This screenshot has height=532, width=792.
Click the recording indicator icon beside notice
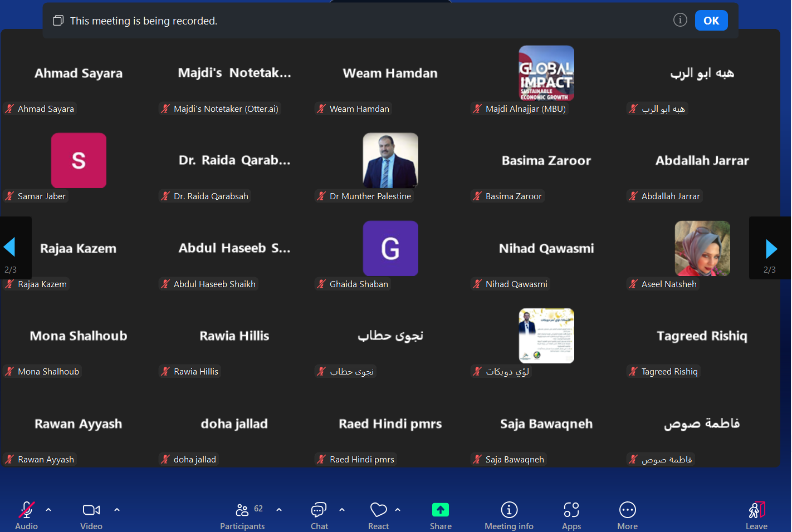58,21
